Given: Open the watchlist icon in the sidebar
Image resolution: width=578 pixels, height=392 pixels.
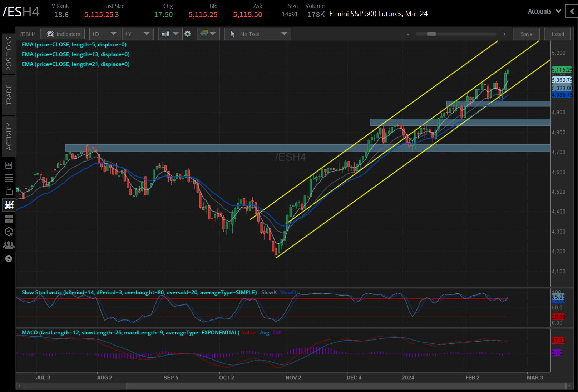Looking at the screenshot, I should point(9,178).
